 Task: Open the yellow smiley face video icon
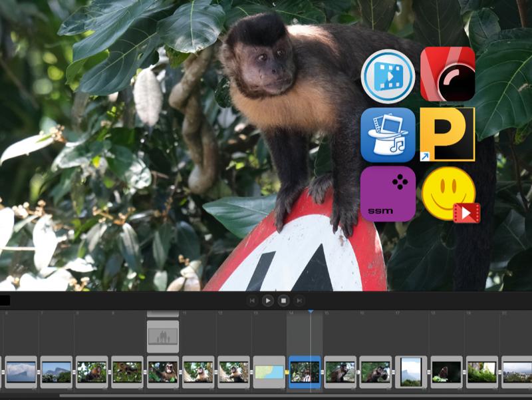450,194
